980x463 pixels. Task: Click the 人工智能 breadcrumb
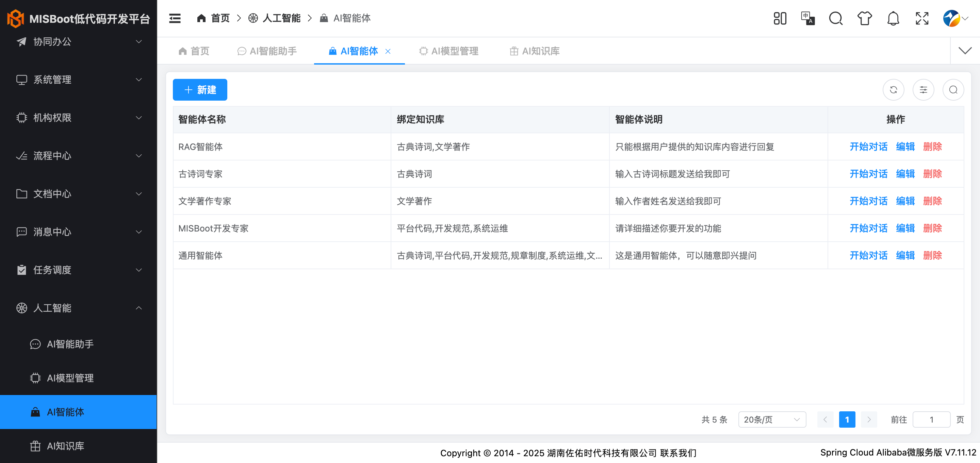click(274, 18)
